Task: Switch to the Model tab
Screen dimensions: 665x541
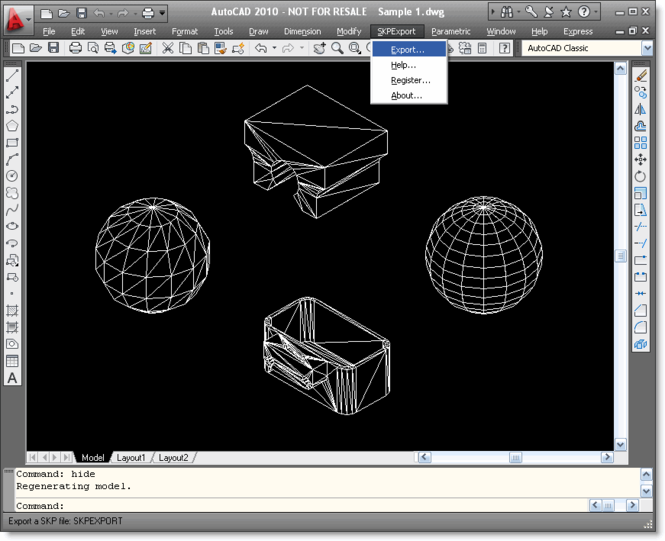Action: pos(92,457)
